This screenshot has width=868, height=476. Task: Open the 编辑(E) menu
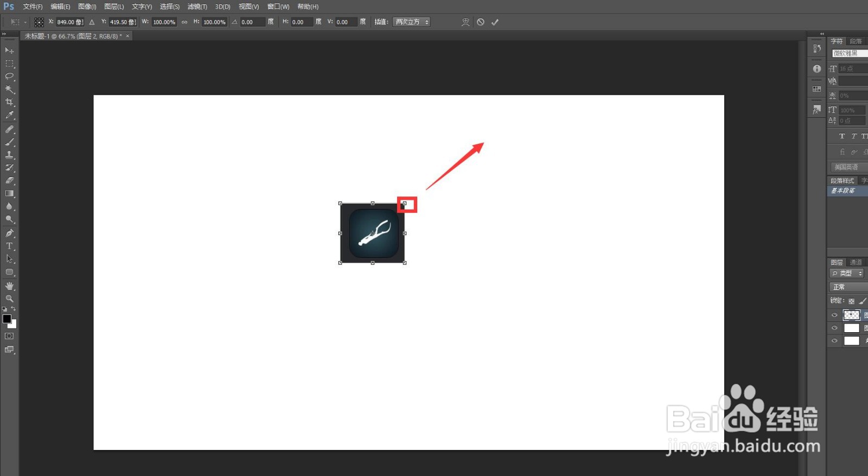point(60,7)
